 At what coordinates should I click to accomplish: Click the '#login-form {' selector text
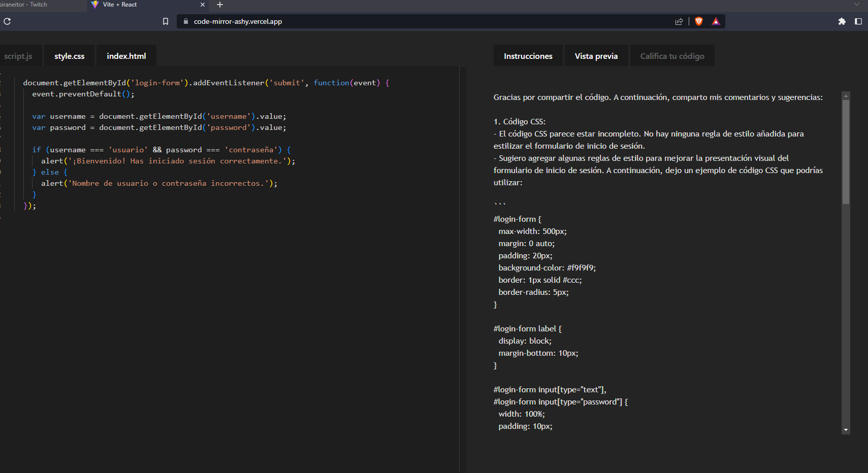coord(518,219)
